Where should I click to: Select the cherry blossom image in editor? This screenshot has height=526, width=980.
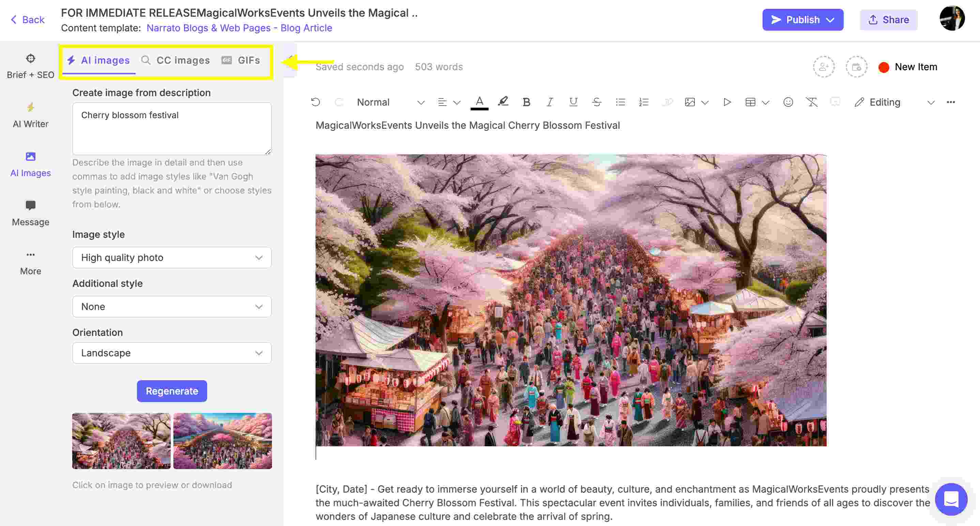click(571, 300)
